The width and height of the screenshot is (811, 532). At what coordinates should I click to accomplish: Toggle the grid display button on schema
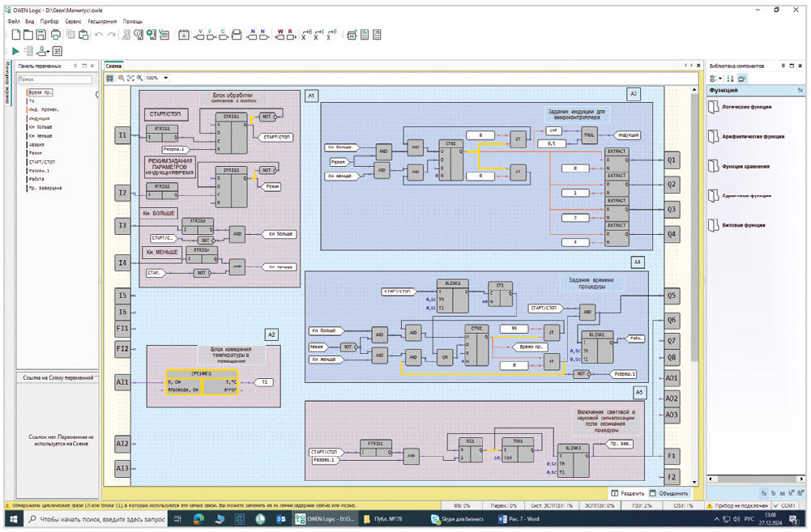110,79
